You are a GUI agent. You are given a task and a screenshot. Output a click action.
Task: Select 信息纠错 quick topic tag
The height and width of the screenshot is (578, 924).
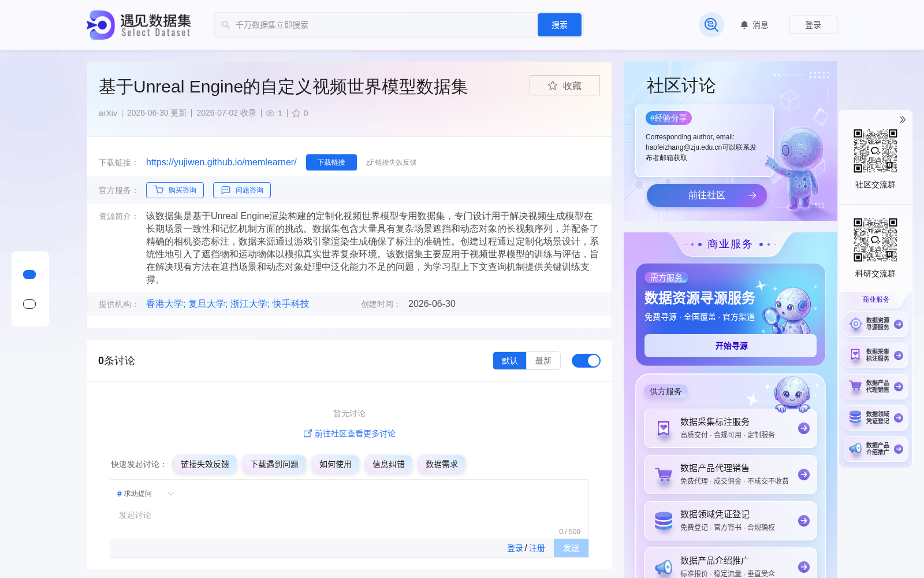click(x=389, y=464)
